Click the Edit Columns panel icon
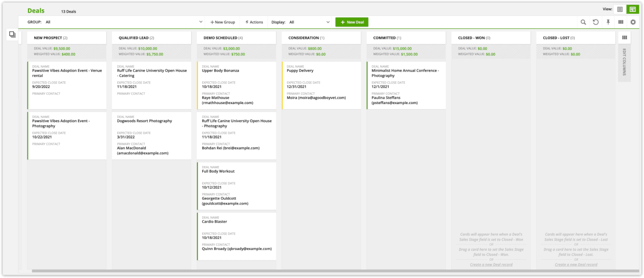The width and height of the screenshot is (644, 278). point(625,37)
